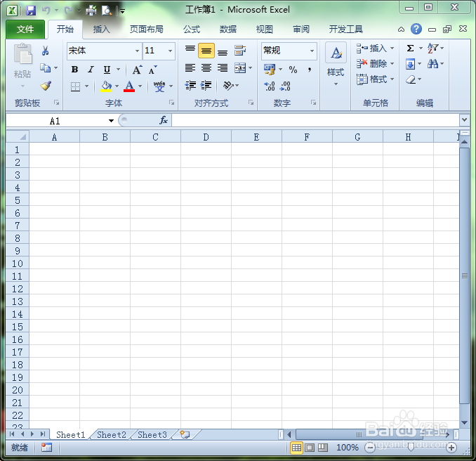Screen dimensions: 476x461
Task: Switch to the 页面布局 ribbon tab
Action: tap(147, 30)
